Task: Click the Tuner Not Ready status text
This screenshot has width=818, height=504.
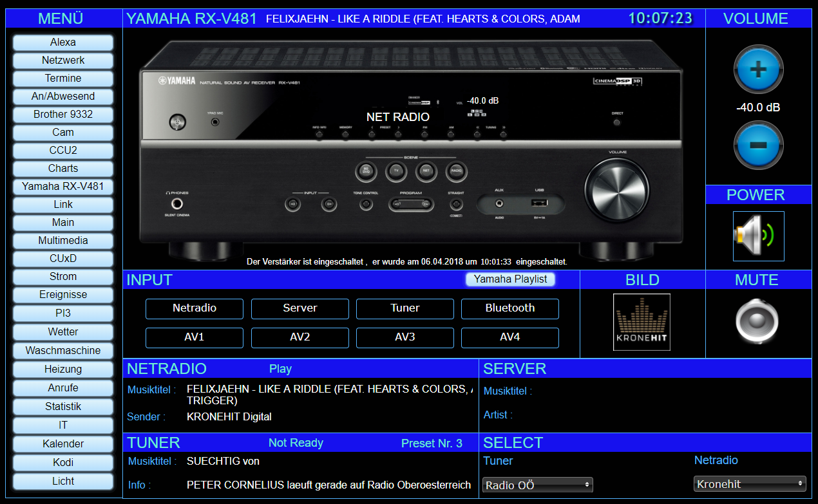Action: pos(296,443)
